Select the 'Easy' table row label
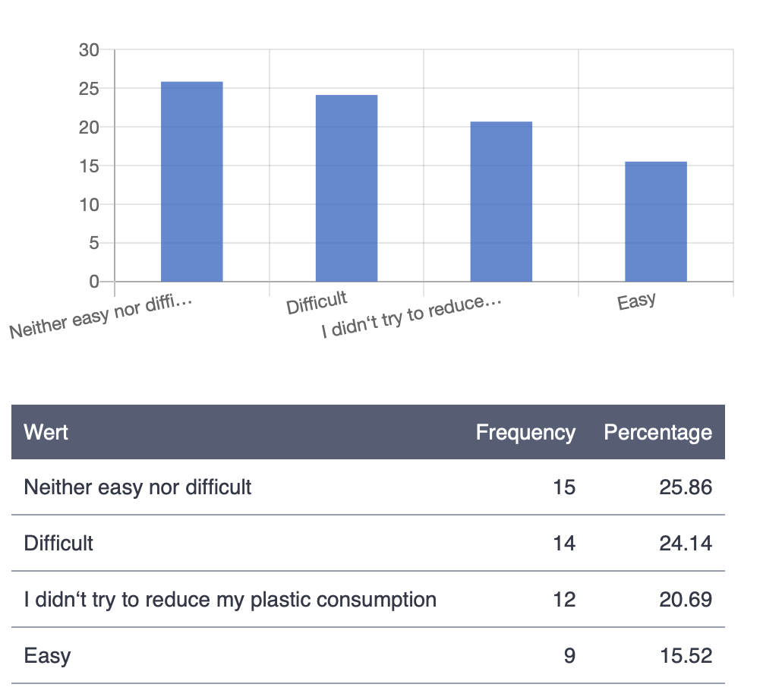 (47, 656)
